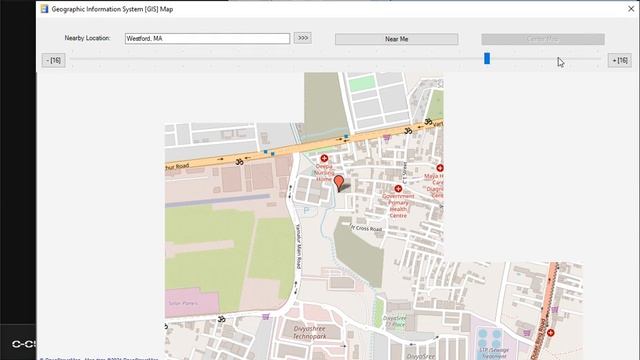Click the GIS Map window title icon
This screenshot has height=360, width=640.
[x=44, y=9]
